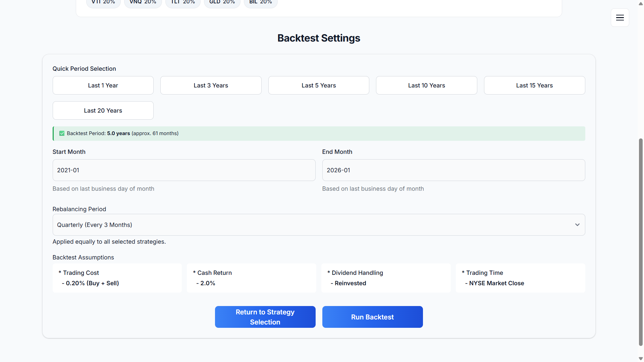This screenshot has width=644, height=362.
Task: Click the scrollbar up arrow
Action: pyautogui.click(x=640, y=3)
